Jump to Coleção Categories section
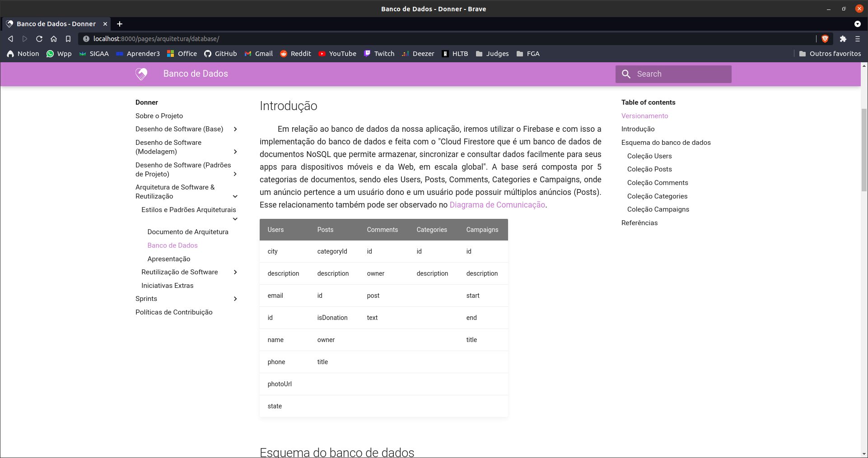Viewport: 868px width, 458px height. tap(657, 196)
